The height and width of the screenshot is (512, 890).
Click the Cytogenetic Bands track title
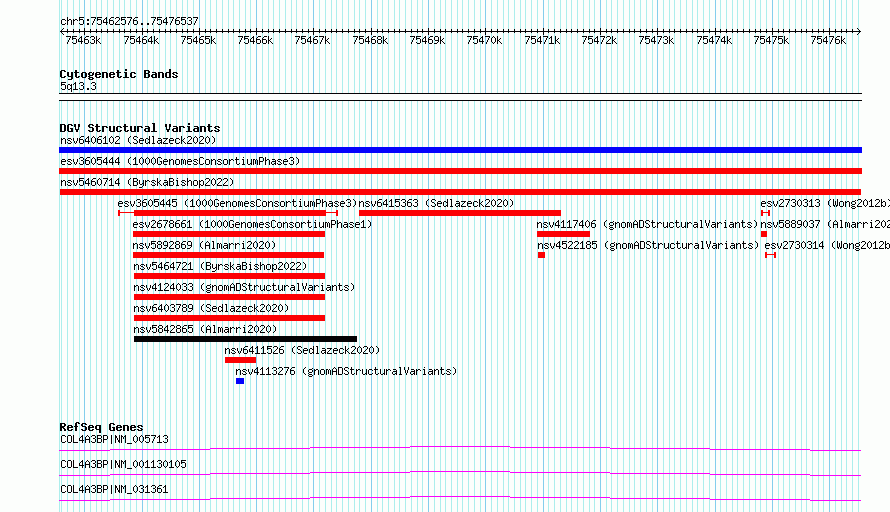[x=119, y=74]
